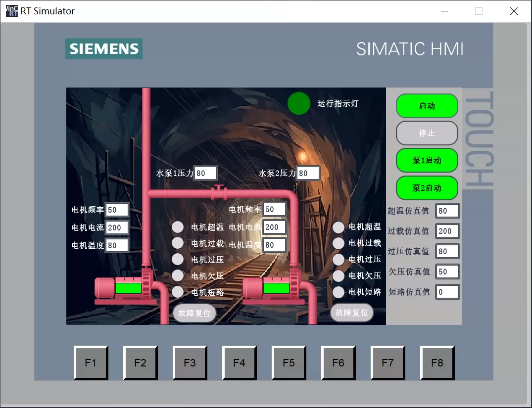This screenshot has height=408, width=532.
Task: Click the F3 function key
Action: (190, 363)
